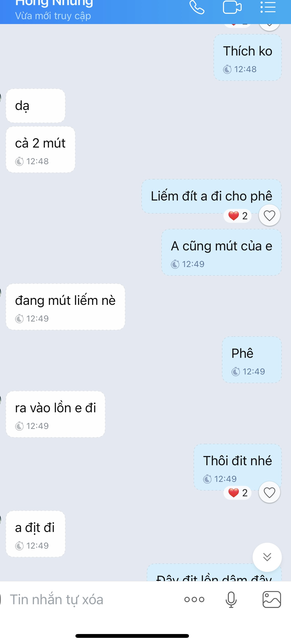
Task: Open red heart reaction count on 'Thôi' message
Action: tap(238, 493)
